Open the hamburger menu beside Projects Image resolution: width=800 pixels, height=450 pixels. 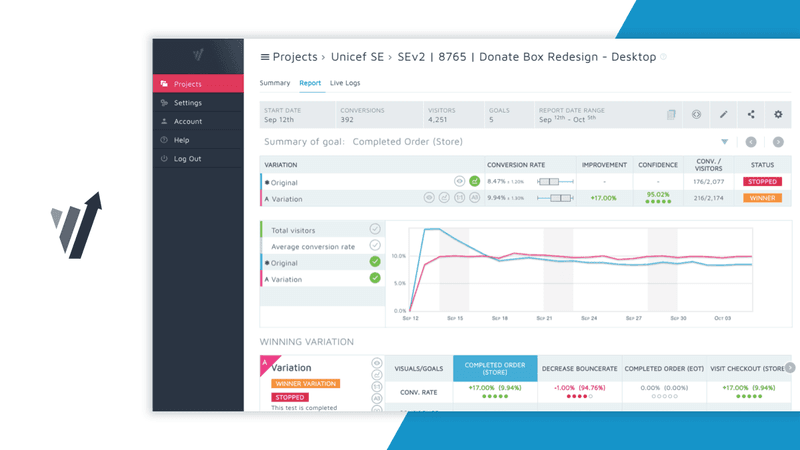(x=265, y=57)
